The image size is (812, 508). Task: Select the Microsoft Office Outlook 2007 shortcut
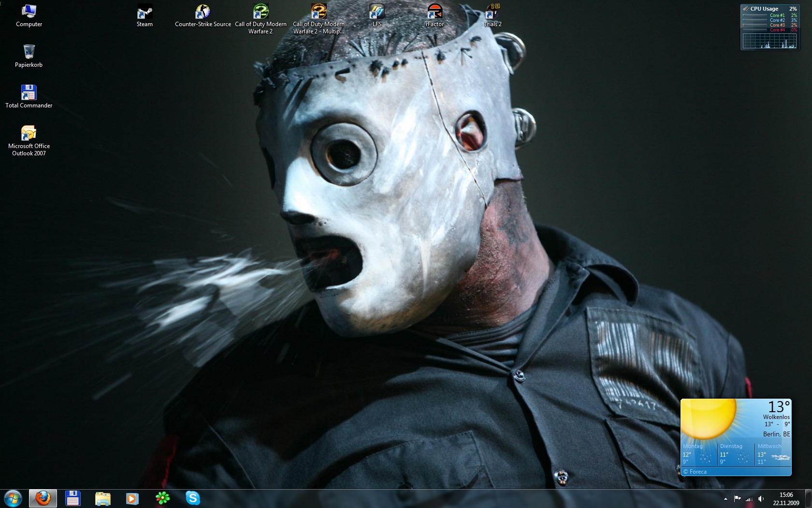(x=29, y=141)
